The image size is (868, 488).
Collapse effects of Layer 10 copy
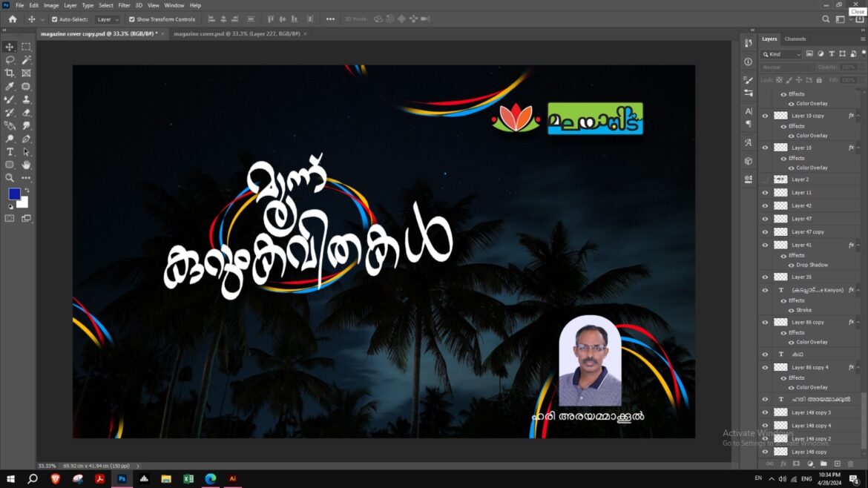click(858, 116)
